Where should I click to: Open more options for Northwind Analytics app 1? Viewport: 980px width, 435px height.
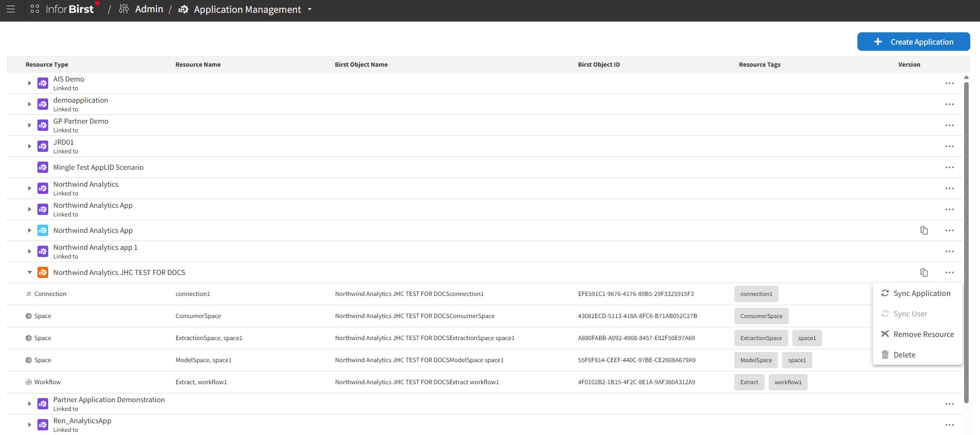(x=950, y=251)
